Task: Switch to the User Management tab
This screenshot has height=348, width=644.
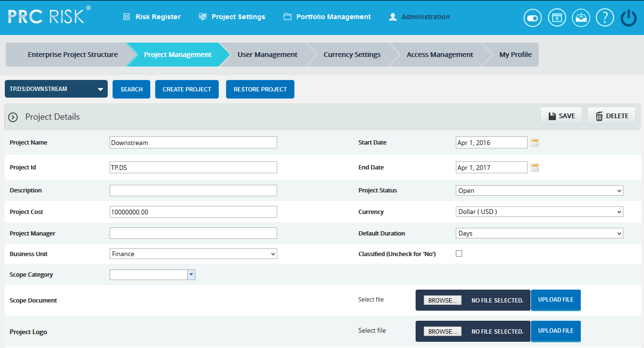Action: [x=267, y=55]
